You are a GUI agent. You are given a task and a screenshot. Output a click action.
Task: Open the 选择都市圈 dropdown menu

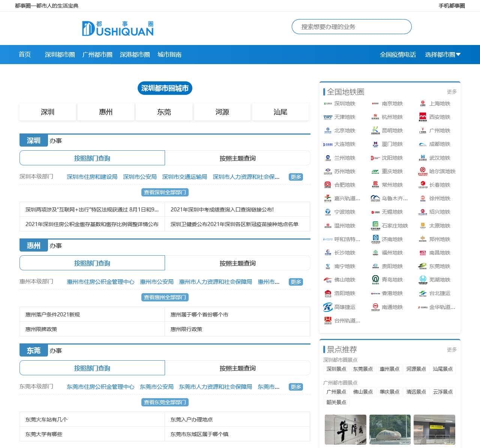point(442,55)
